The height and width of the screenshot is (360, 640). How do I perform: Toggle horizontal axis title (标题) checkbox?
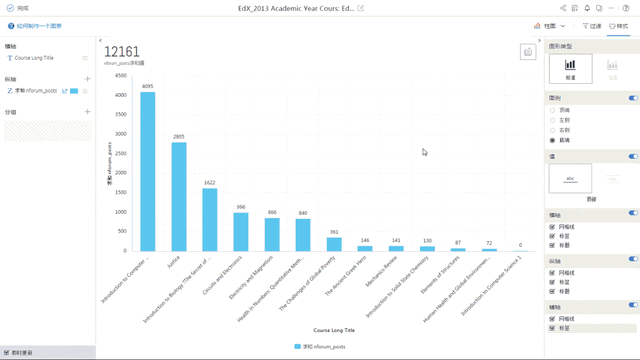click(x=552, y=245)
